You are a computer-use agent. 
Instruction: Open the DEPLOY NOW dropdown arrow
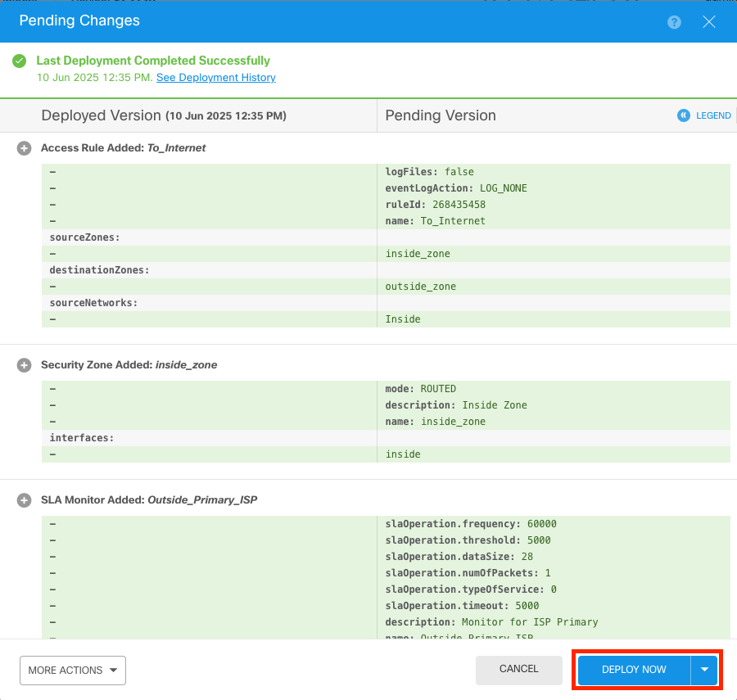pos(704,670)
